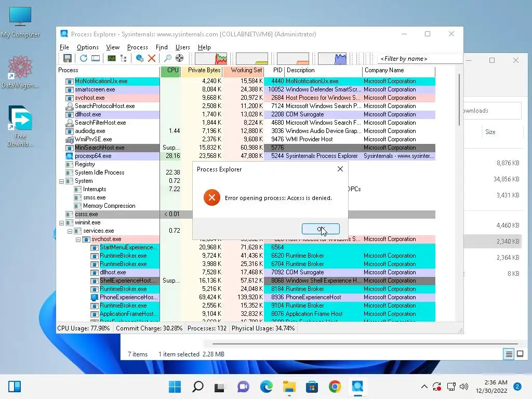Screen dimensions: 532x399
Task: Show hidden icons chevron in system tray
Action: 424,387
